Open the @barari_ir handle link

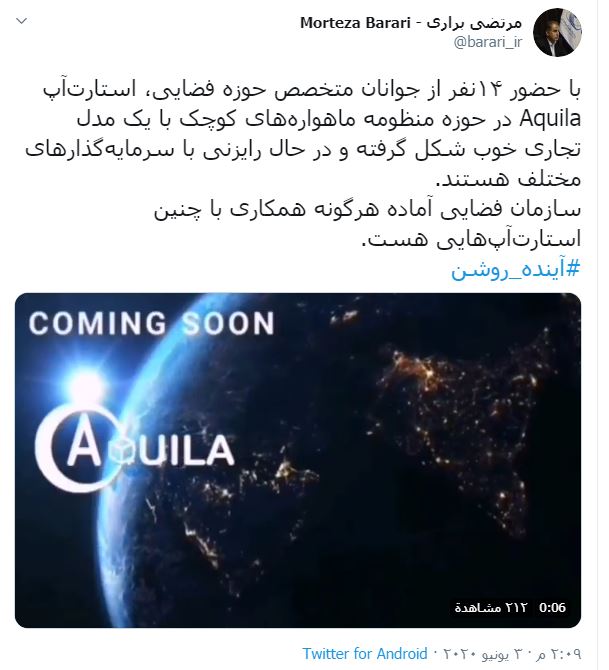click(488, 42)
